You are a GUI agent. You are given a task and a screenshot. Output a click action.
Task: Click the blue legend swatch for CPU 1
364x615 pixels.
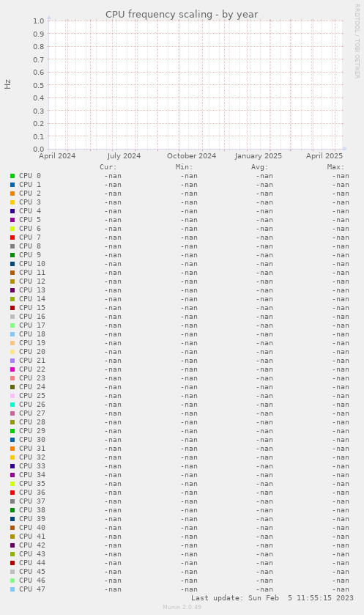click(x=12, y=185)
